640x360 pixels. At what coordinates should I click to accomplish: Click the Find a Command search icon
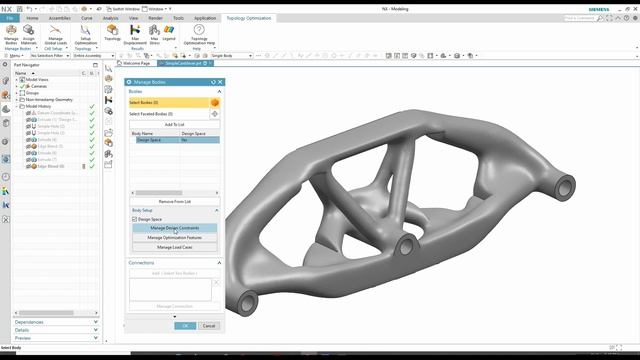click(600, 18)
